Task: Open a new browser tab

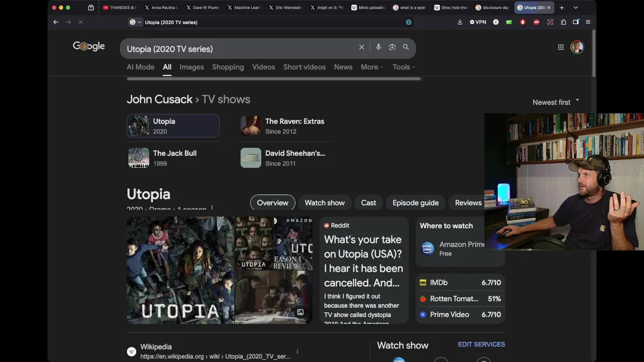Action: [561, 8]
